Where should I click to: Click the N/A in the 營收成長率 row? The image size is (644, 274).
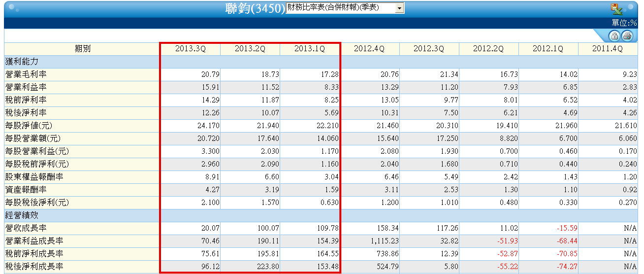[630, 228]
